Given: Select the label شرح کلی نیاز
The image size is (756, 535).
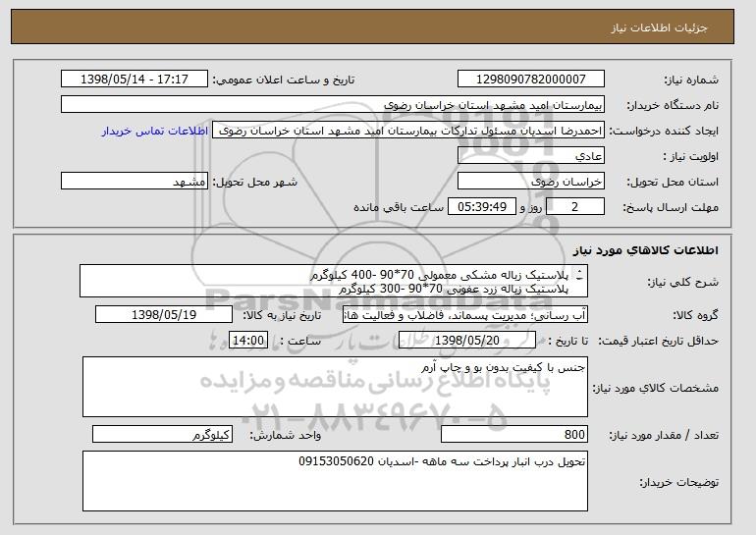Looking at the screenshot, I should point(682,282).
